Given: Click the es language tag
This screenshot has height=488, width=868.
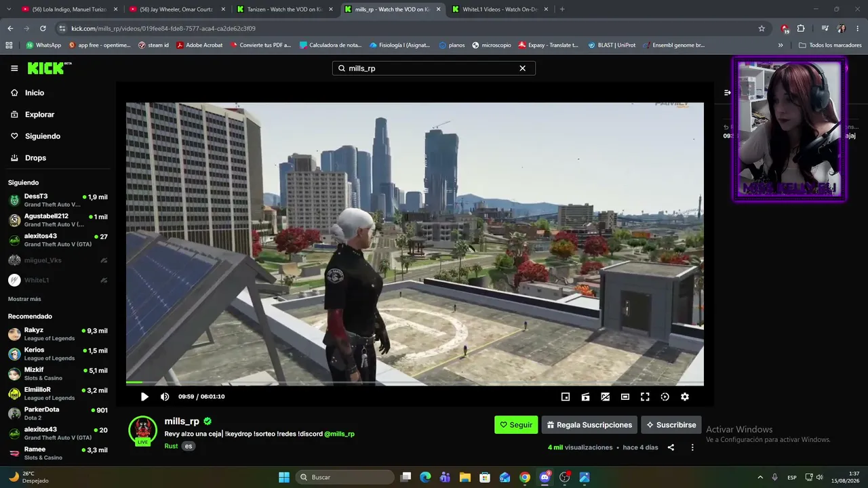Looking at the screenshot, I should pyautogui.click(x=189, y=446).
